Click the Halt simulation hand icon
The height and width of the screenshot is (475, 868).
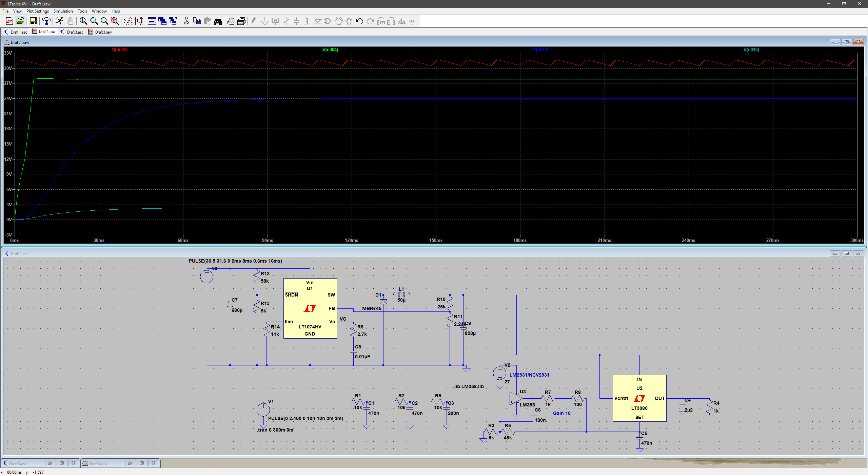(70, 21)
